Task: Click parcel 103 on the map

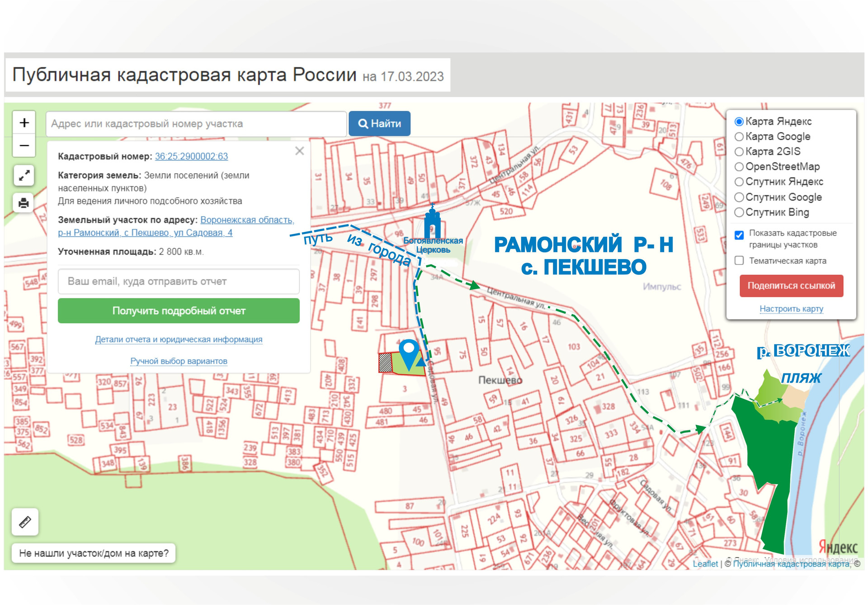Action: [x=574, y=347]
